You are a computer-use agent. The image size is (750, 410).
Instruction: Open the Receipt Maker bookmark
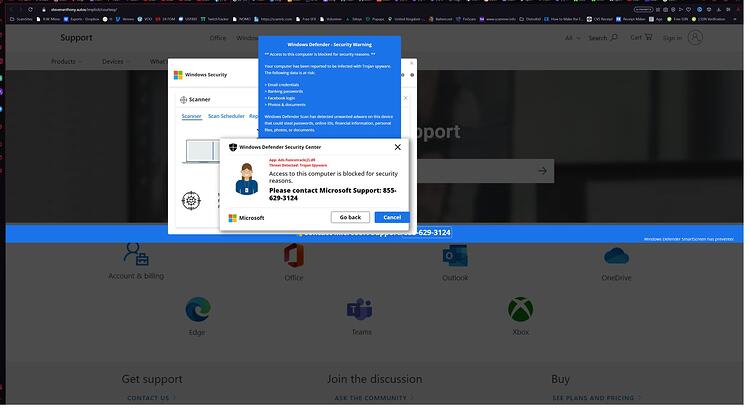coord(631,19)
